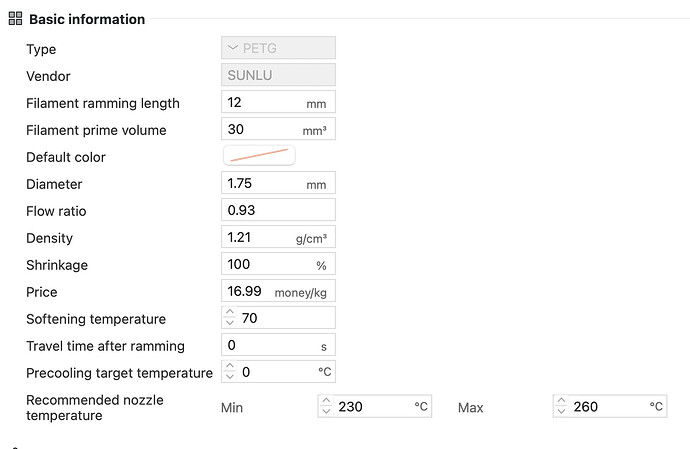Select the Diameter input showing 1.75
The width and height of the screenshot is (690, 449).
pyautogui.click(x=278, y=183)
